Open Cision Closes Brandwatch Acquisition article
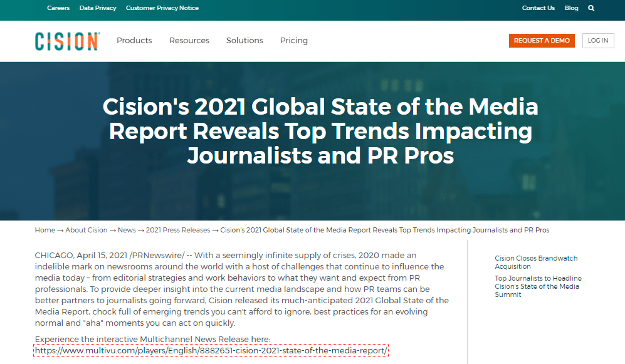Image resolution: width=625 pixels, height=364 pixels. point(536,262)
